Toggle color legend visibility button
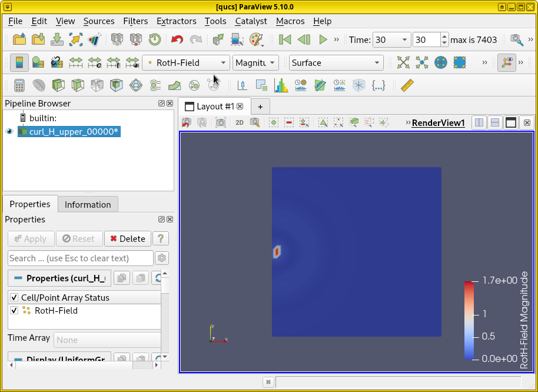538x392 pixels. (x=19, y=62)
